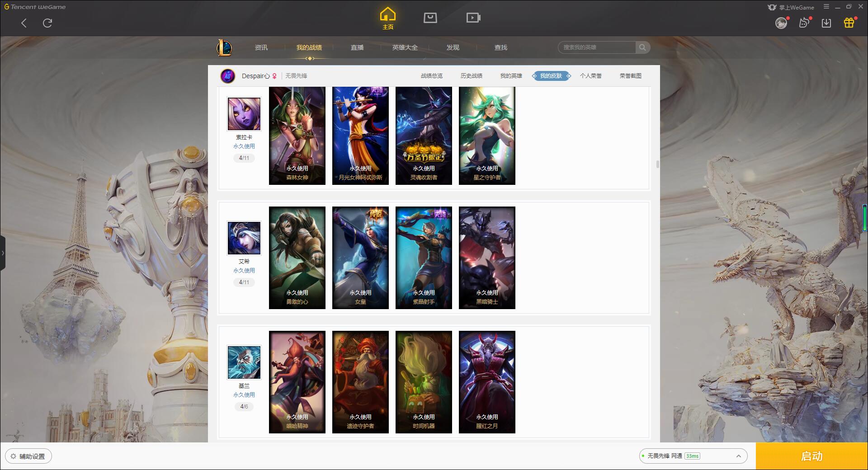Viewport: 868px width, 470px height.
Task: Go back using the back arrow
Action: click(x=24, y=23)
